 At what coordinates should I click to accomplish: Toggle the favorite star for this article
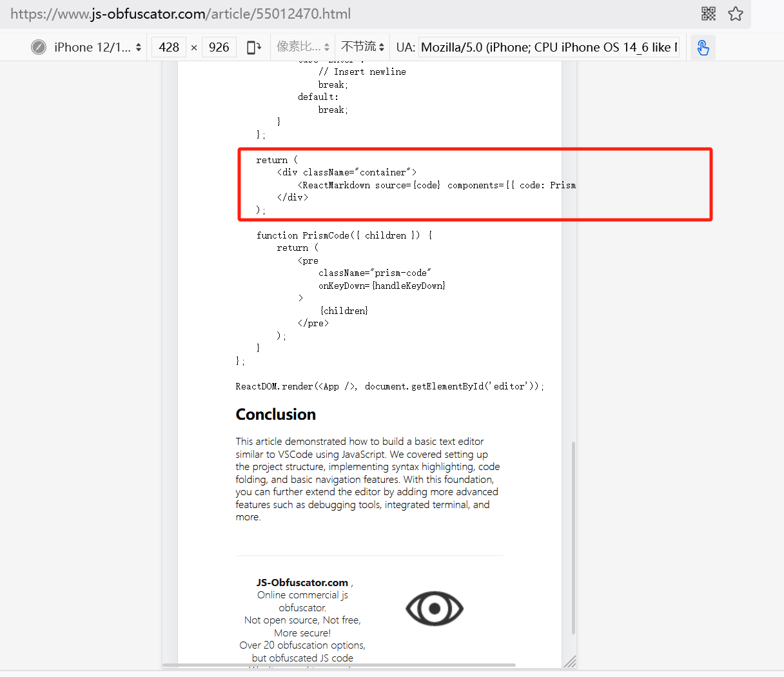736,14
